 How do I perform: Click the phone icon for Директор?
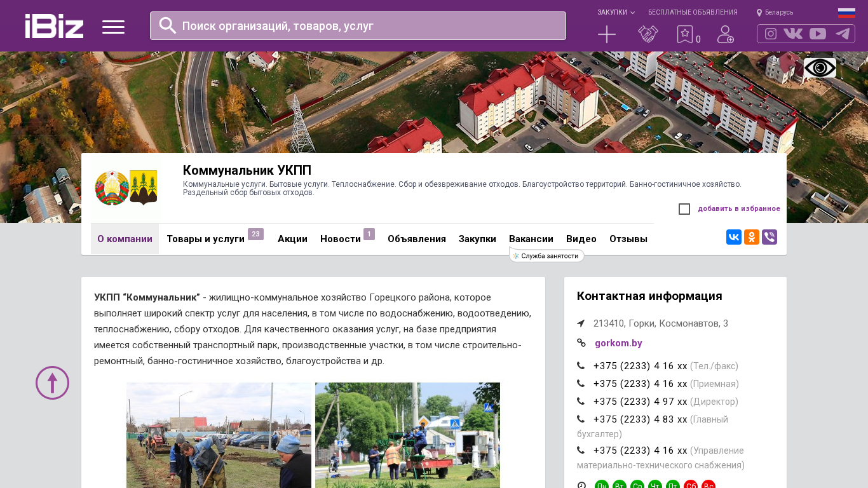[581, 401]
